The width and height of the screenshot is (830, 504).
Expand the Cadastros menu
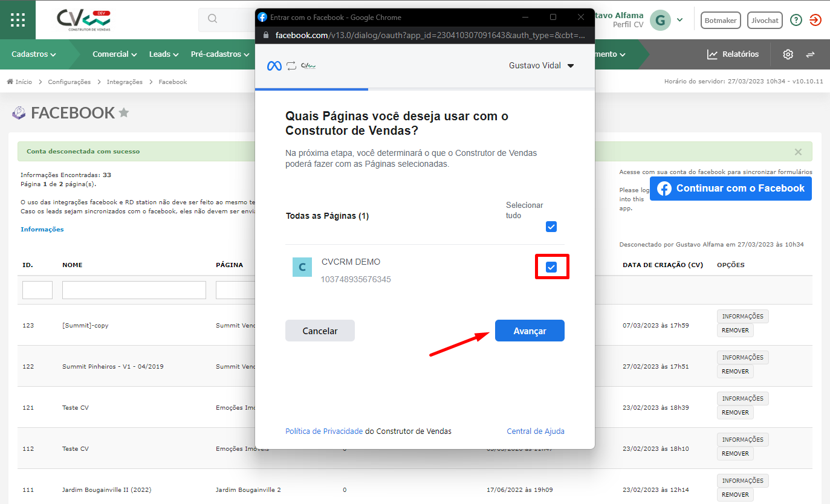pyautogui.click(x=34, y=54)
